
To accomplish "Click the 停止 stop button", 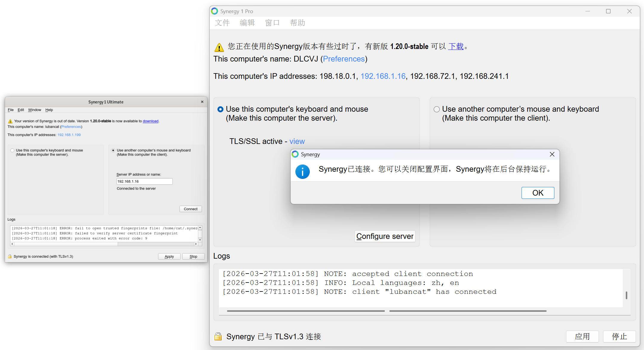I will tap(619, 337).
